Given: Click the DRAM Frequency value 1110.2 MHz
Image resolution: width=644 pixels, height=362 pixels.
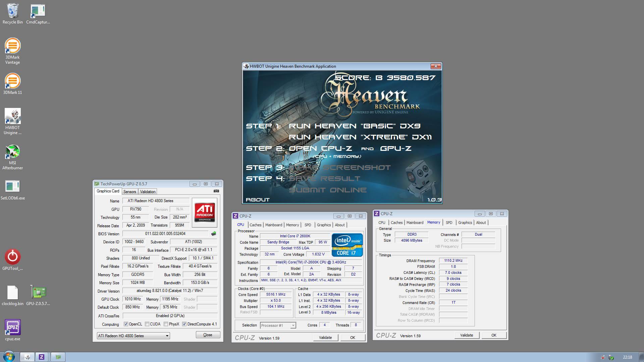Looking at the screenshot, I should (x=453, y=260).
